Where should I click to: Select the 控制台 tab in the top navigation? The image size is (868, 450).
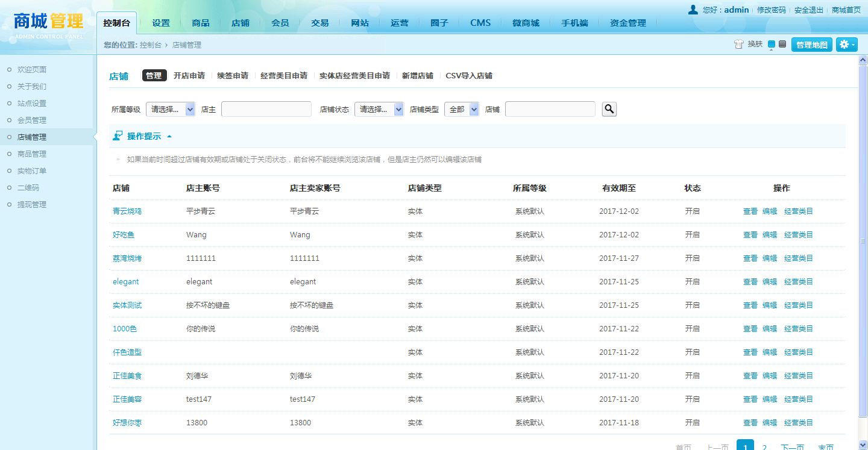pyautogui.click(x=116, y=23)
